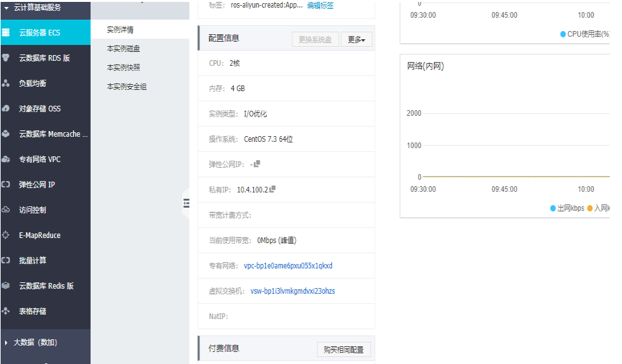Copy the private IP 10.4.100.2
Image resolution: width=622 pixels, height=364 pixels.
tap(272, 189)
